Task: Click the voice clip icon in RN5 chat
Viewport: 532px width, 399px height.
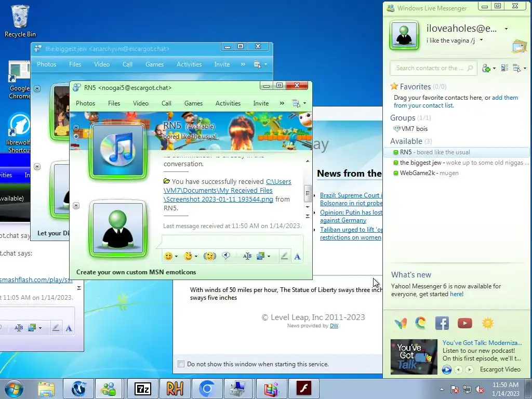Action: tap(226, 256)
